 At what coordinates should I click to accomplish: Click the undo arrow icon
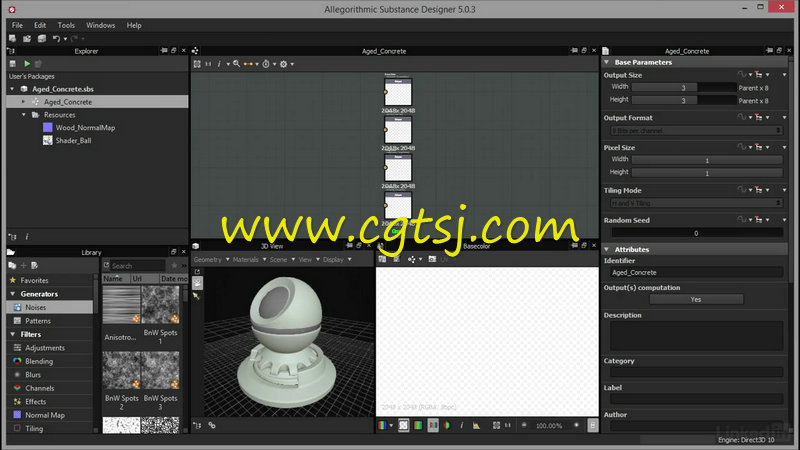coord(56,38)
